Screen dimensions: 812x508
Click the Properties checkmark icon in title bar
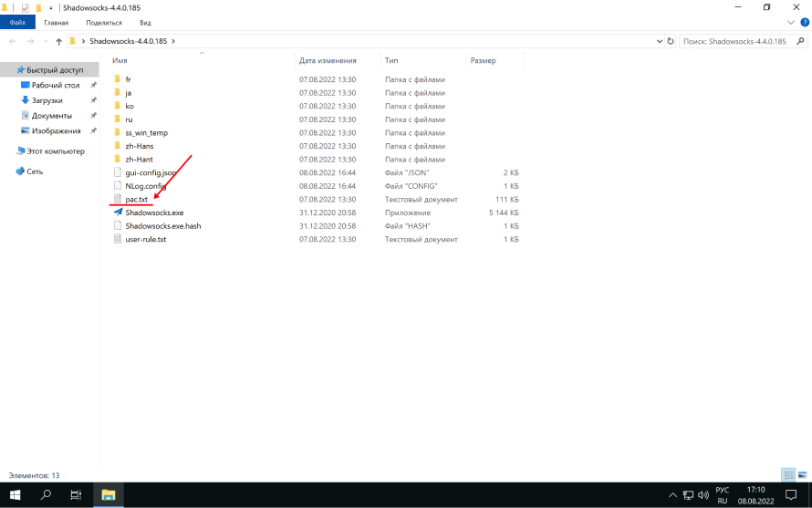(25, 8)
